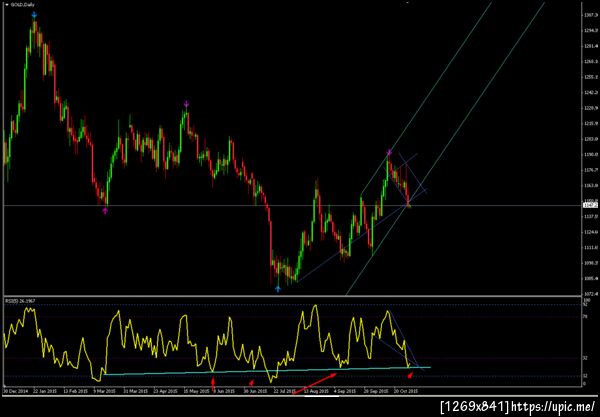Click the 9 Mar 2015 date label
600x417 pixels.
click(x=106, y=391)
